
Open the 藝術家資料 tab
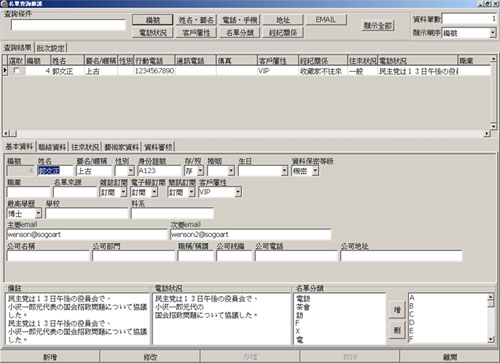click(x=121, y=147)
